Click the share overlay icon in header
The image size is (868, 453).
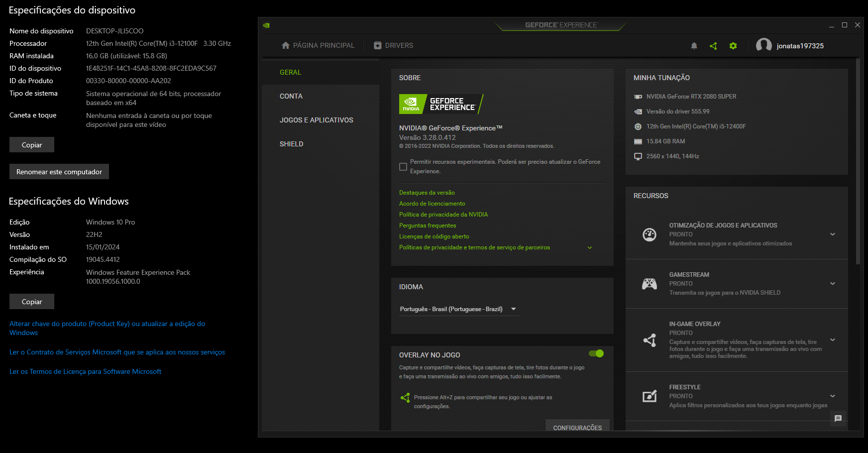click(x=713, y=46)
